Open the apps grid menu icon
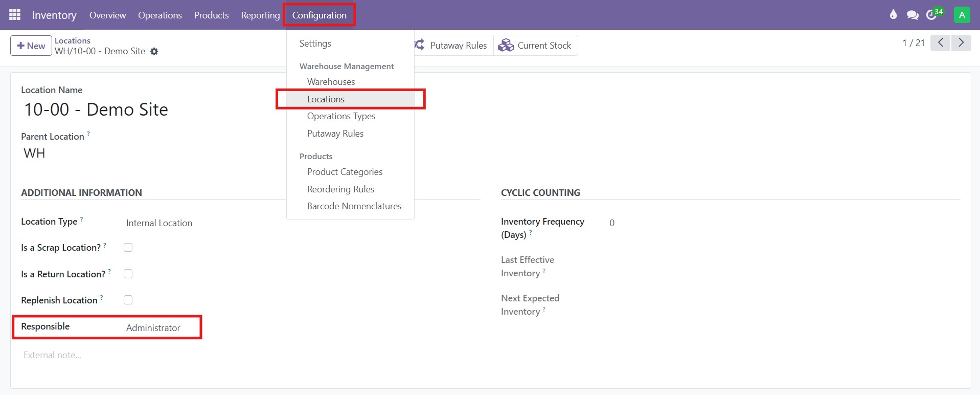980x395 pixels. [x=15, y=15]
